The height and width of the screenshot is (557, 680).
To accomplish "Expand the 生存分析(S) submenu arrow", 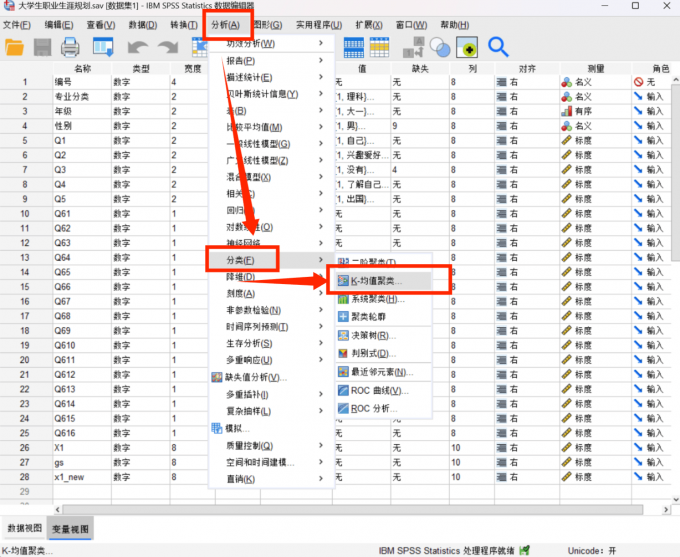I will coord(321,343).
